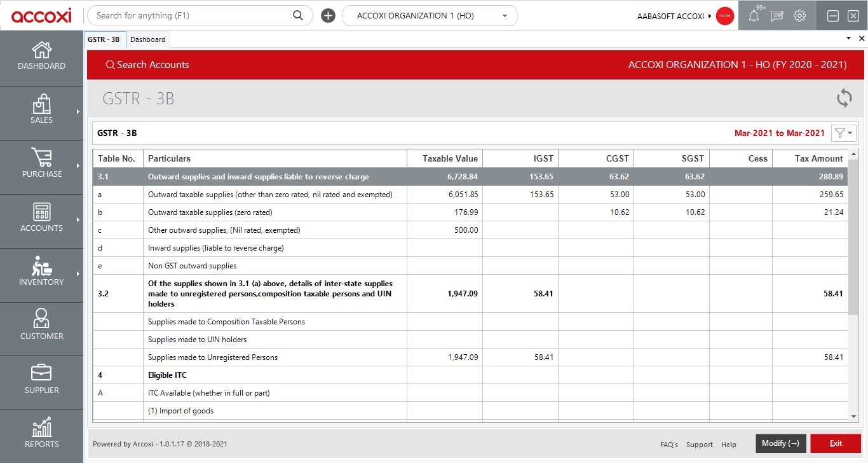
Task: Click the Accoxi logo
Action: pyautogui.click(x=41, y=15)
